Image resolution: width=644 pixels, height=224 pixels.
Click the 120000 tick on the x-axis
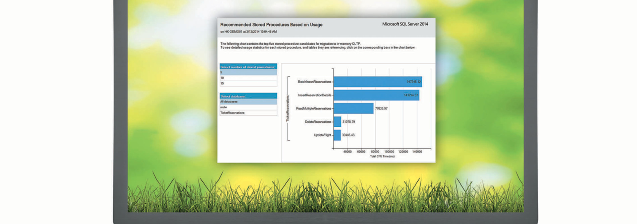(x=403, y=152)
